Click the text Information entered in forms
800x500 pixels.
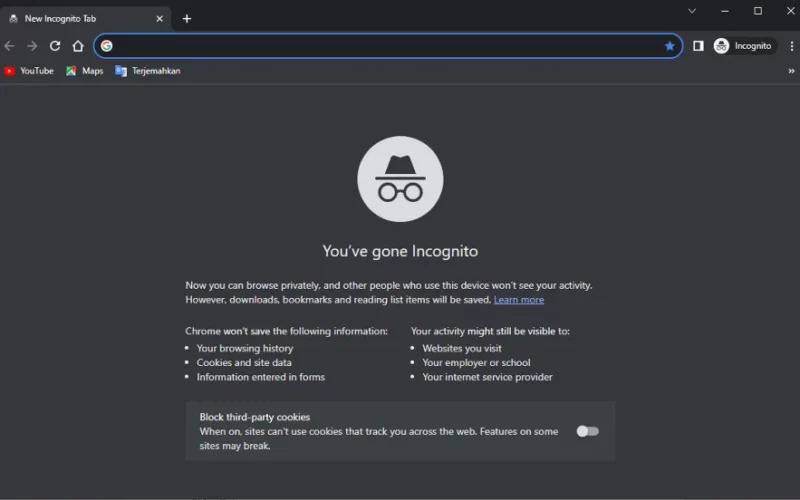[x=261, y=377]
